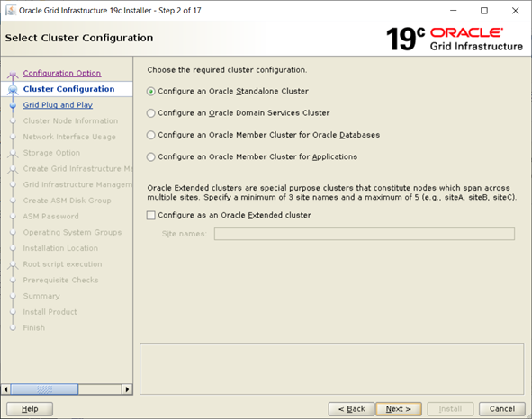This screenshot has height=419, width=532.
Task: Click the Cluster Configuration step
Action: pyautogui.click(x=68, y=89)
